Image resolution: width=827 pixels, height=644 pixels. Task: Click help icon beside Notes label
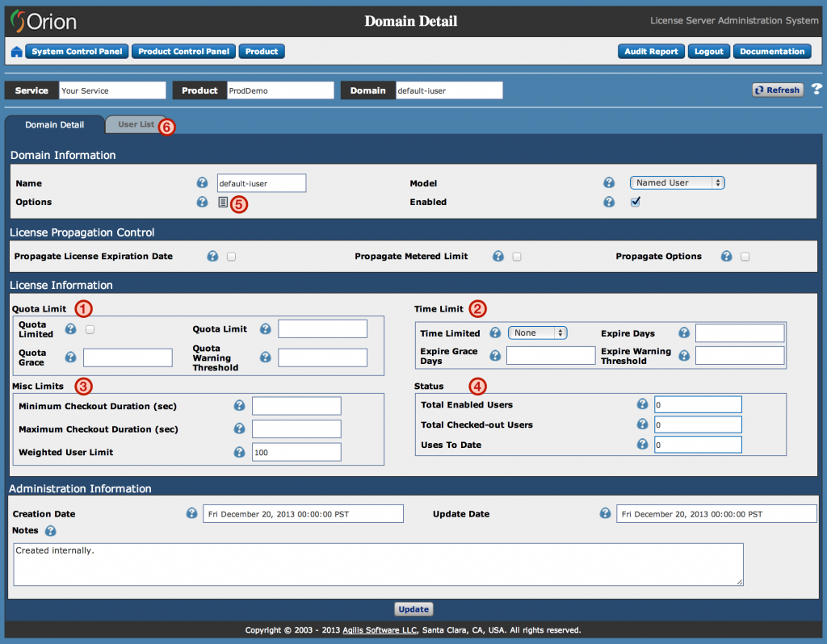pyautogui.click(x=50, y=531)
